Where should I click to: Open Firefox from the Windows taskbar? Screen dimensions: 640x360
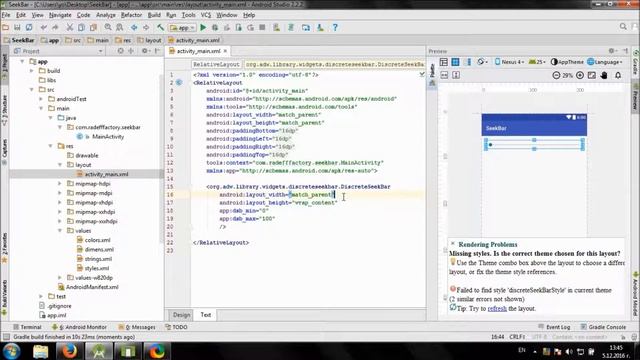click(69, 351)
